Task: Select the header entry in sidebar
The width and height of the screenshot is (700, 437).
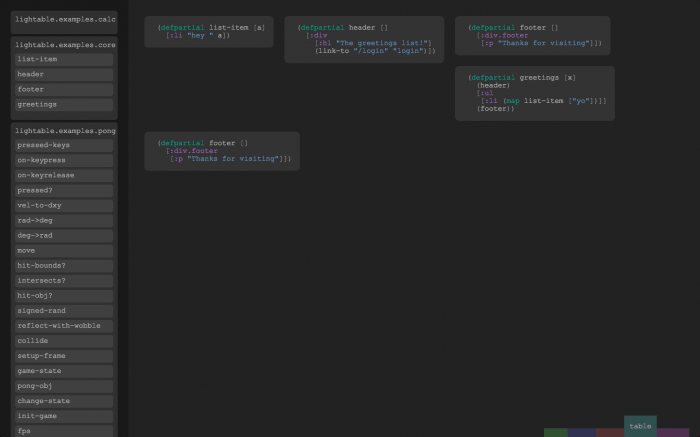Action: click(64, 75)
